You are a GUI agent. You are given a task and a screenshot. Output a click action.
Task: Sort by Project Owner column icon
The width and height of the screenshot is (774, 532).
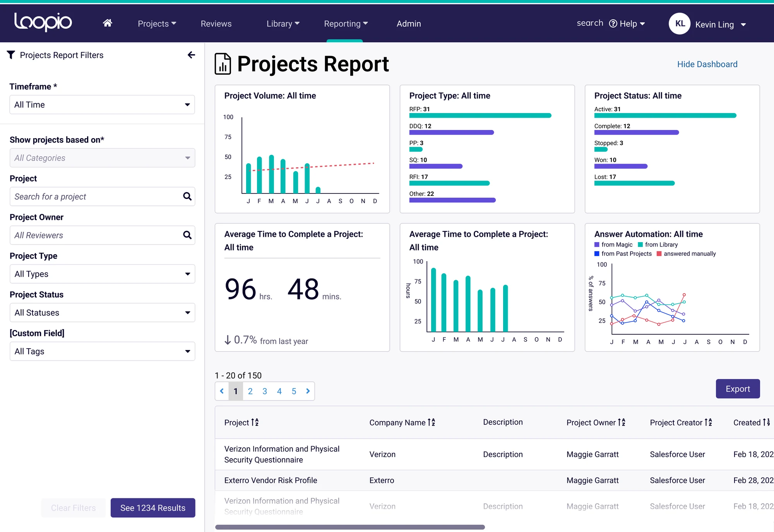tap(622, 423)
